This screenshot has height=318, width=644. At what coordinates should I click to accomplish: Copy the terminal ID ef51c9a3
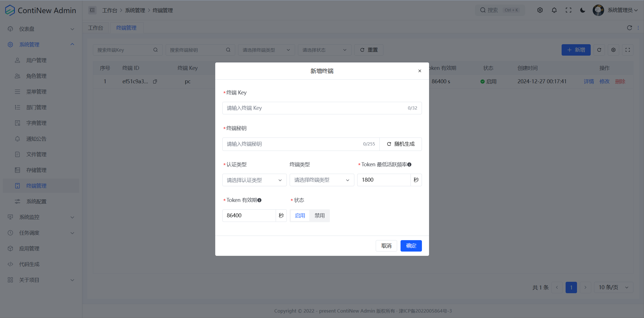[155, 82]
